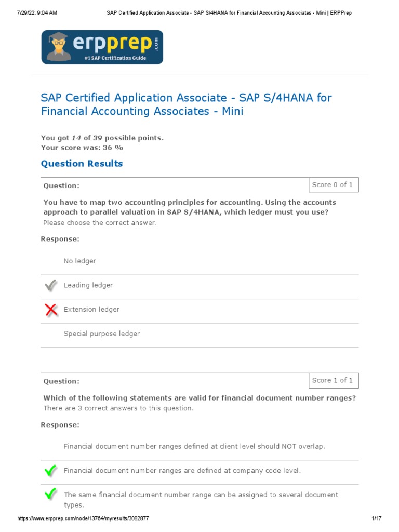Open the erpprep.com myresults URL in footer
The height and width of the screenshot is (532, 399).
click(x=83, y=519)
